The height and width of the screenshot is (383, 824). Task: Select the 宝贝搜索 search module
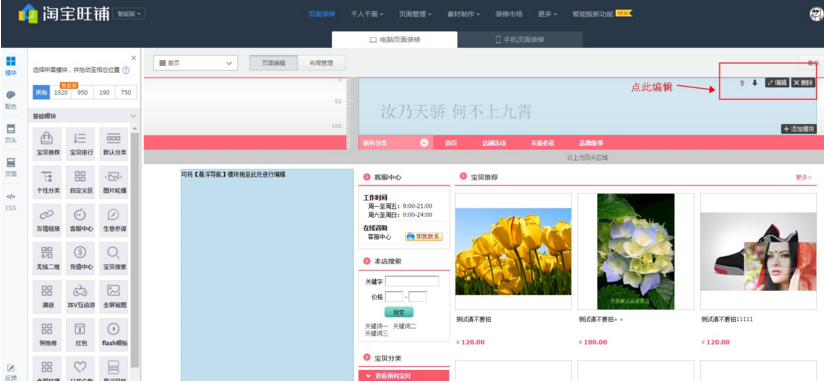(114, 258)
